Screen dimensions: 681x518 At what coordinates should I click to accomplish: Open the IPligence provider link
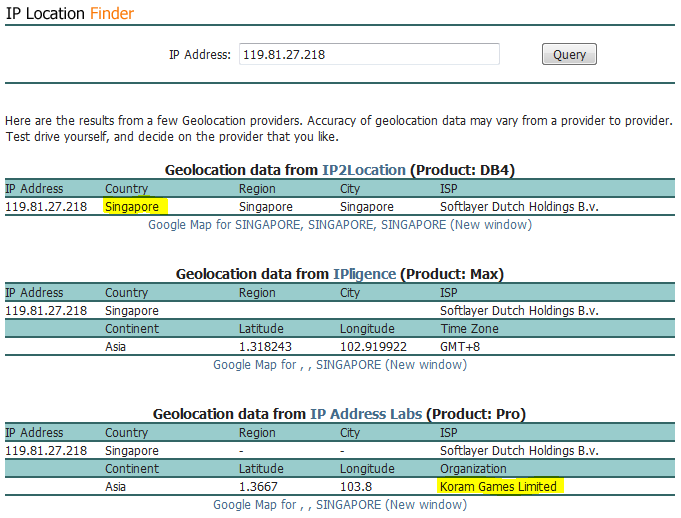click(x=364, y=274)
